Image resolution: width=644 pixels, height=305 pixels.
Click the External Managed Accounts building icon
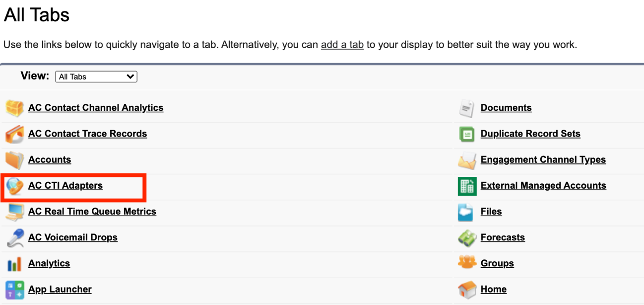[467, 186]
